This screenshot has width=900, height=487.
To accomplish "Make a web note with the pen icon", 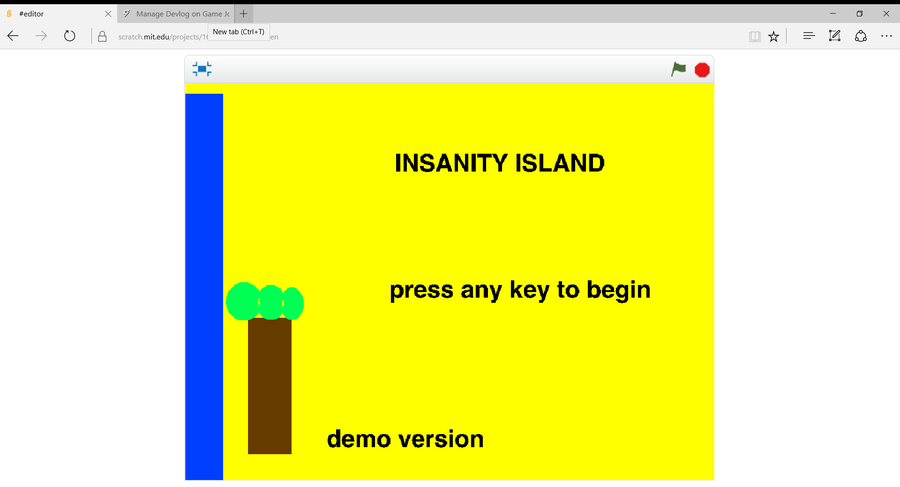I will [835, 36].
